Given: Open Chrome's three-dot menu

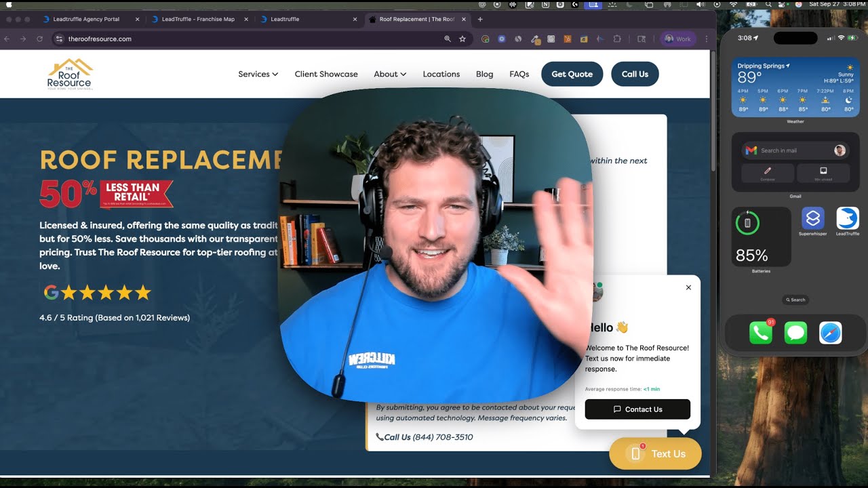Looking at the screenshot, I should coord(707,39).
